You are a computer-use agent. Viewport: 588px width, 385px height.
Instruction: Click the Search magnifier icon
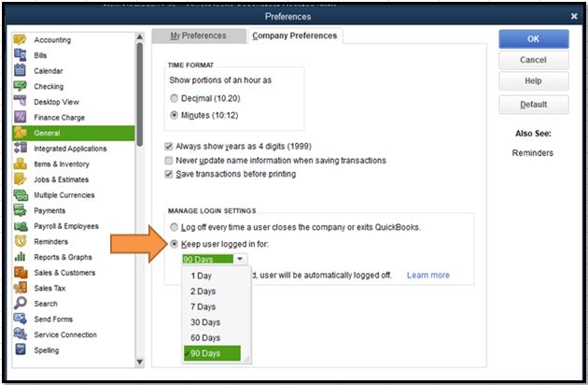(x=20, y=304)
